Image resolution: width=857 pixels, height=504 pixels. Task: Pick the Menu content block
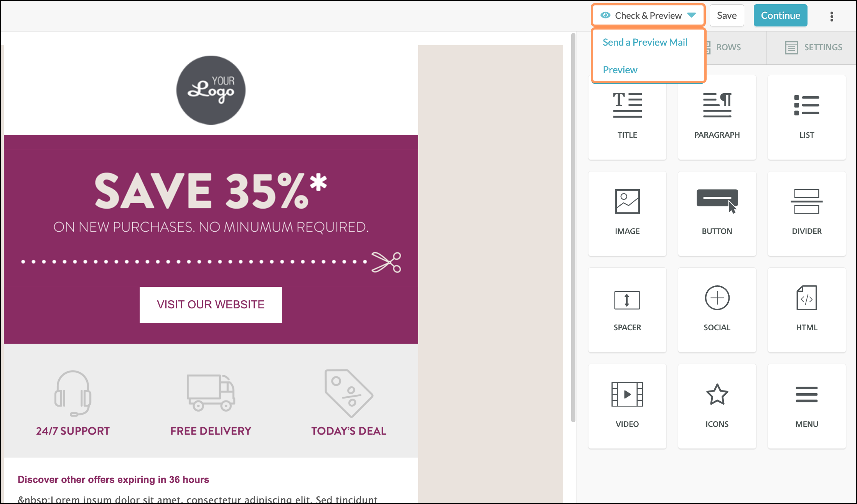pos(807,406)
